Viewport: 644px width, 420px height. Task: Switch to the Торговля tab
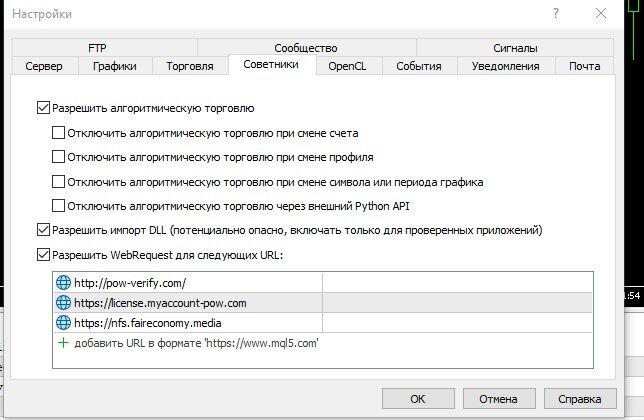coord(190,66)
